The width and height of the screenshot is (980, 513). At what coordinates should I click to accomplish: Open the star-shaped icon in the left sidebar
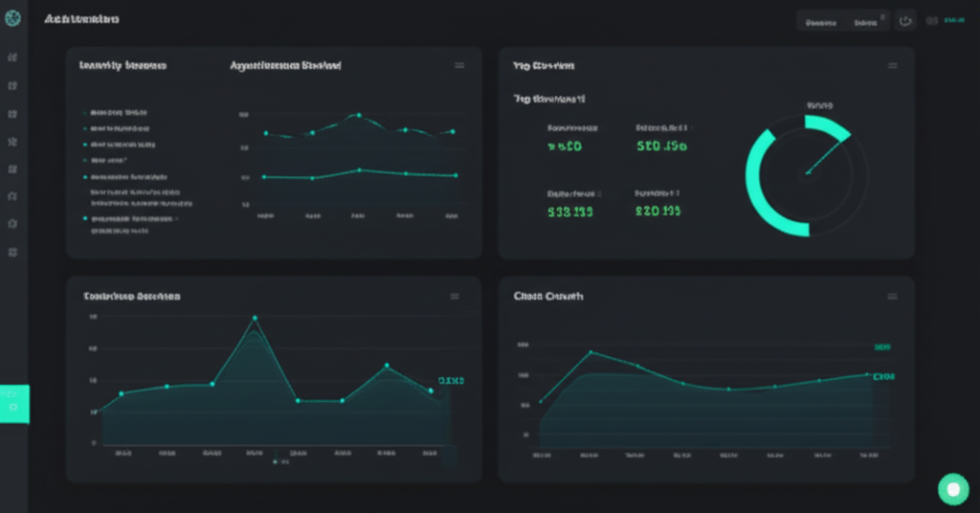(x=12, y=141)
